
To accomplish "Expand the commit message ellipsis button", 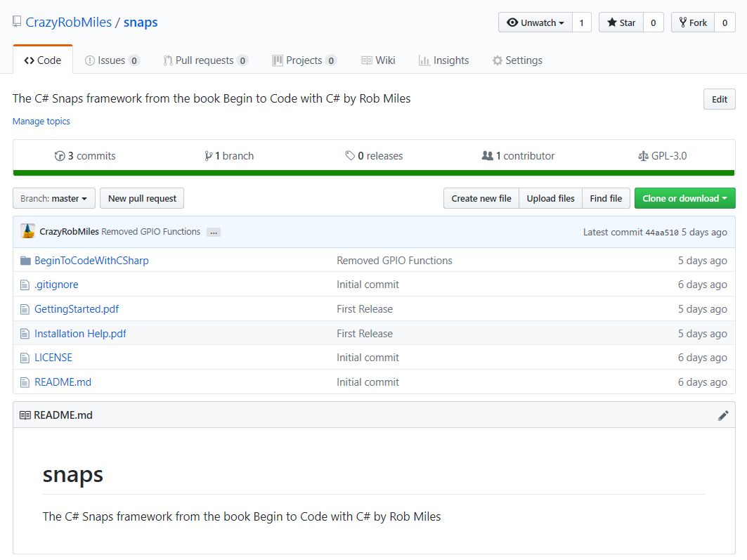I will tap(214, 232).
